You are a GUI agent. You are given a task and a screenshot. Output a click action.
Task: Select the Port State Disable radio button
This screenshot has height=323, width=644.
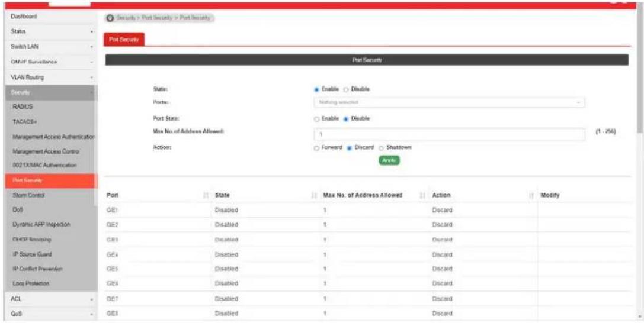(346, 119)
